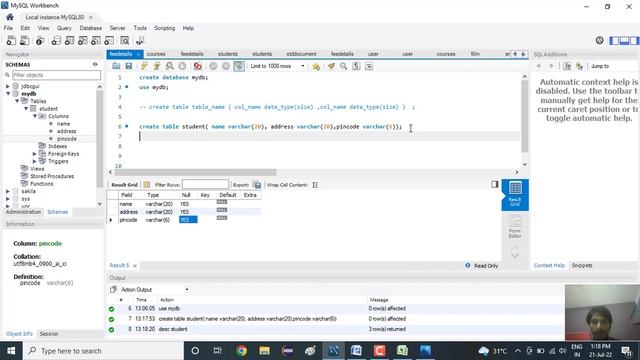Click inside the Filter Rows input field
The image size is (640, 360).
(205, 184)
